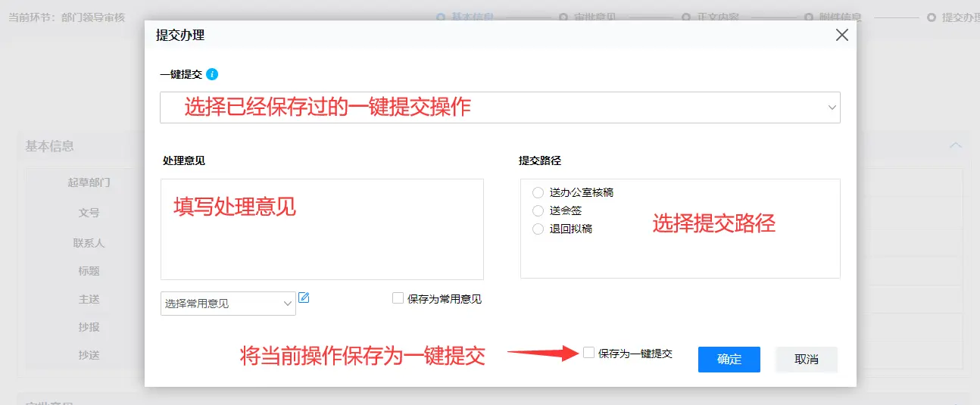Edit common opinions with the pencil icon
The height and width of the screenshot is (405, 980).
(304, 298)
